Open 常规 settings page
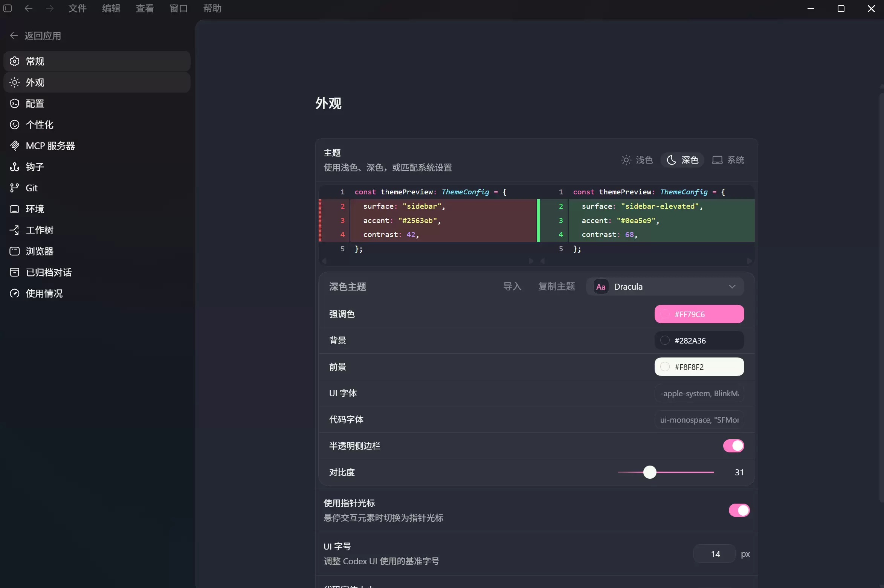Image resolution: width=884 pixels, height=588 pixels. (97, 61)
